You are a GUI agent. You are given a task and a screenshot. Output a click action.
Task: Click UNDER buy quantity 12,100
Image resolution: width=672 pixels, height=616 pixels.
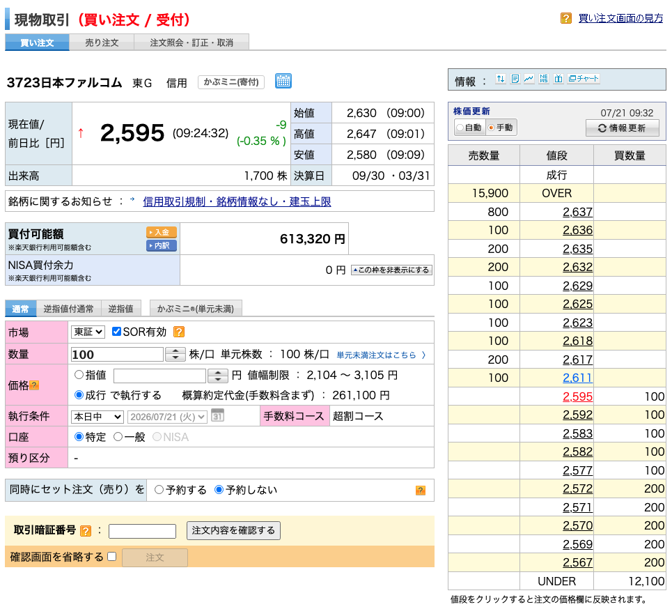pos(646,581)
